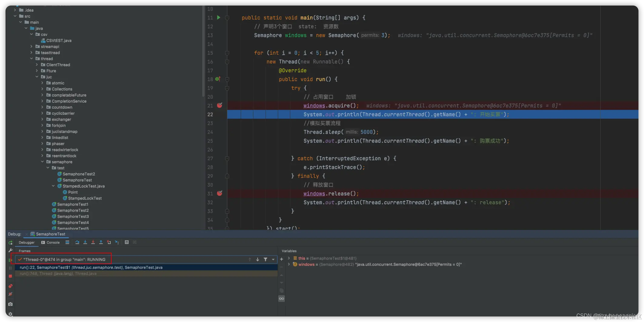Fold the for loop at line 15
Viewport: 644px width, 322px height.
(x=227, y=53)
